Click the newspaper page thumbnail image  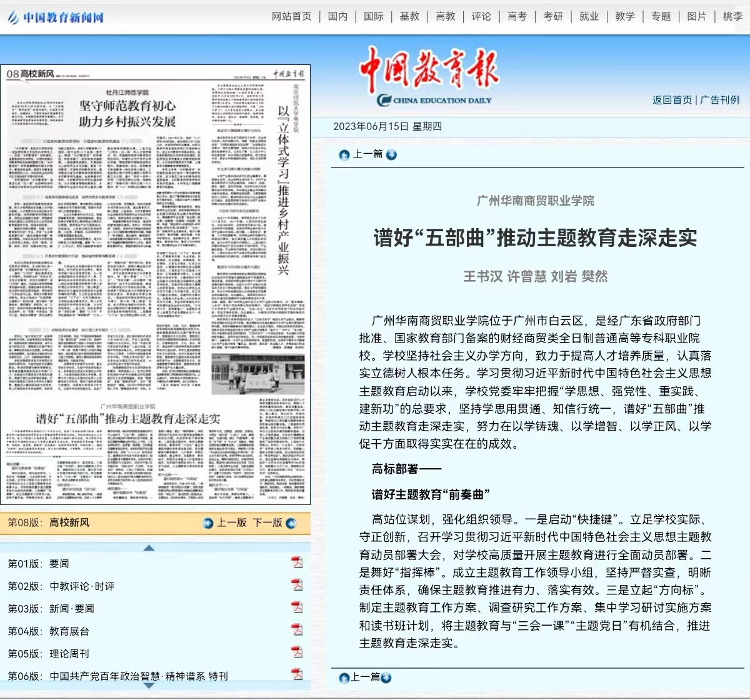click(158, 284)
